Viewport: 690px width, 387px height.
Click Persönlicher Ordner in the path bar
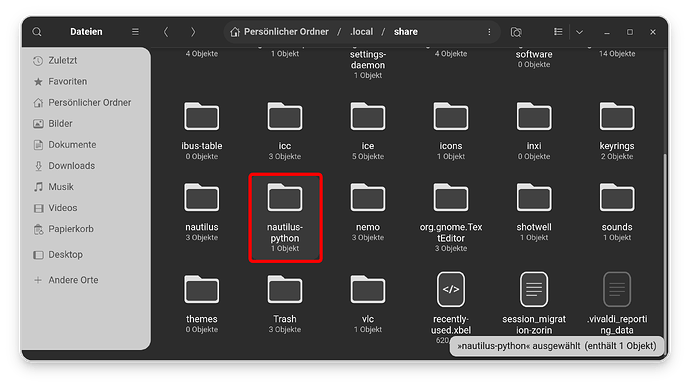click(x=279, y=32)
